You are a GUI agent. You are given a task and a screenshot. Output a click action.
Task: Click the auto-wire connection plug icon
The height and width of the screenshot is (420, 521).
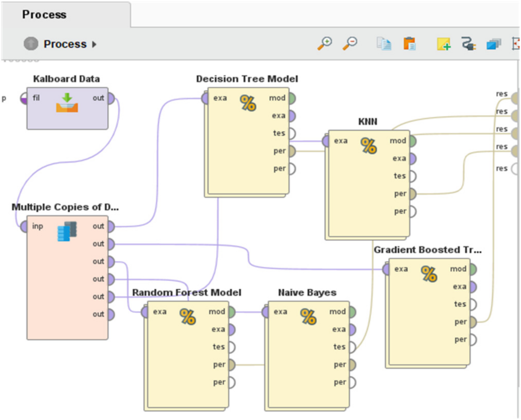click(469, 44)
